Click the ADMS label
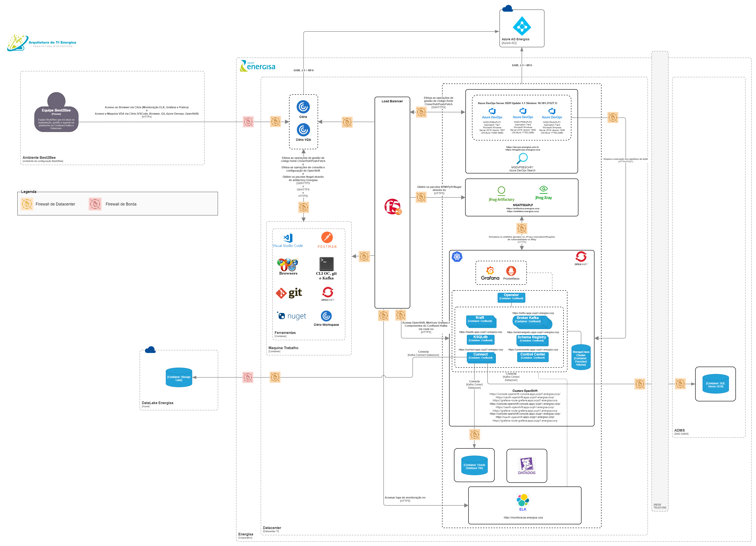Viewport: 756px width, 546px height. 679,430
